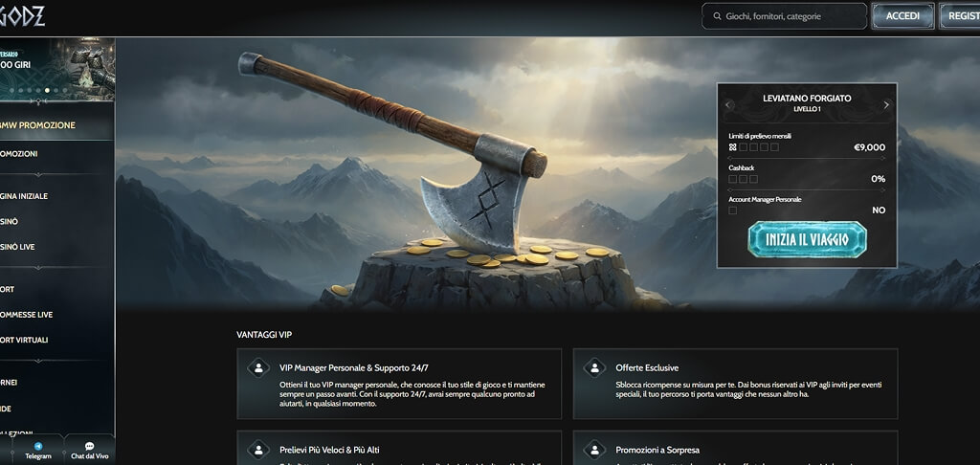The width and height of the screenshot is (980, 465).
Task: Open Chat dal Vivo speech bubble icon
Action: (x=89, y=446)
